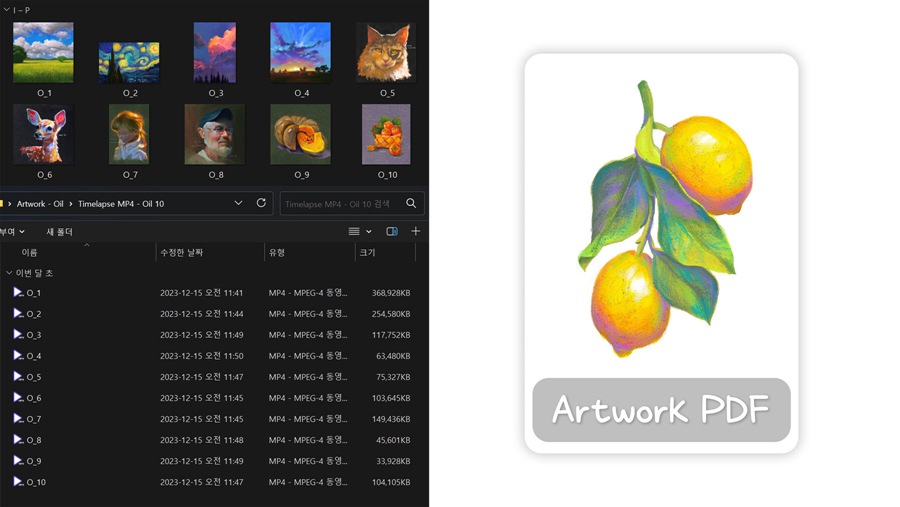
Task: Click 'Artwork - Oil' in the breadcrumb path
Action: coord(40,204)
